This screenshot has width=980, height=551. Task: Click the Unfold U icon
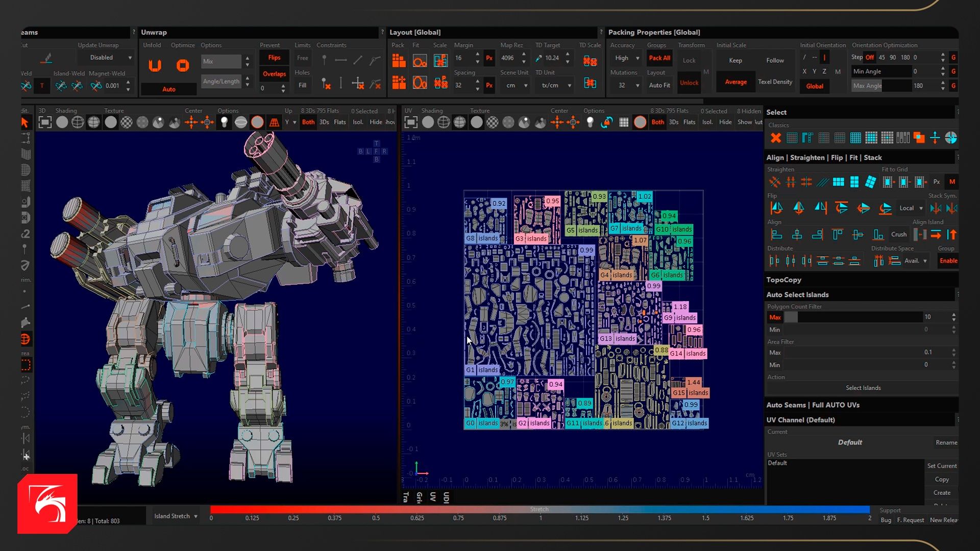pyautogui.click(x=155, y=65)
